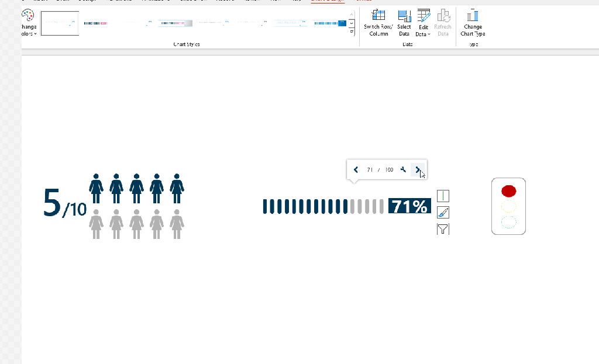Expand the Chart Styles gallery More arrow
The height and width of the screenshot is (364, 599).
click(x=352, y=32)
